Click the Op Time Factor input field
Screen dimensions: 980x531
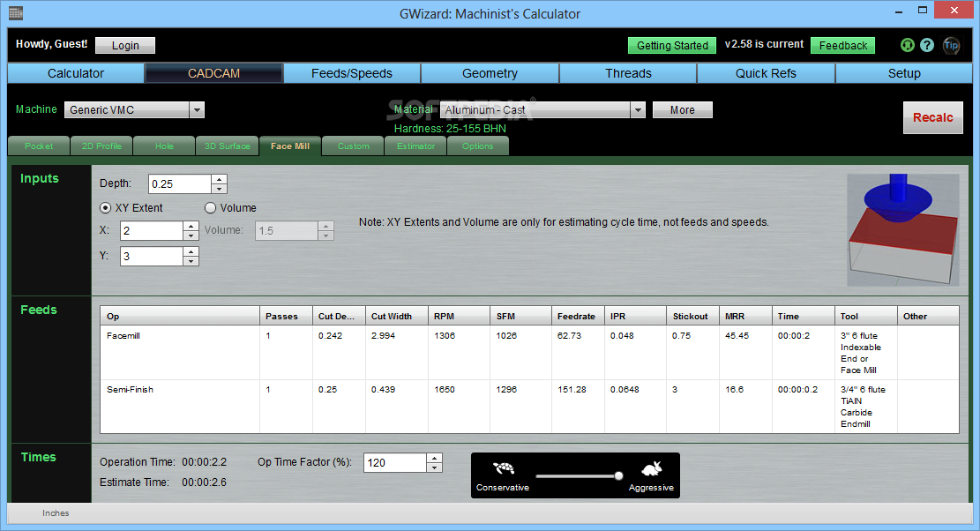(395, 463)
